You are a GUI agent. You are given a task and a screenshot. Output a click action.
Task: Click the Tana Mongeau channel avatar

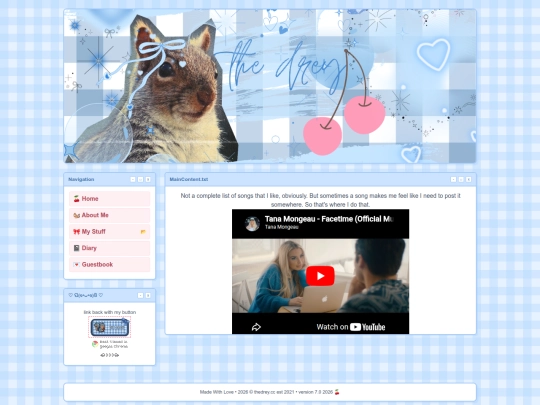click(252, 224)
